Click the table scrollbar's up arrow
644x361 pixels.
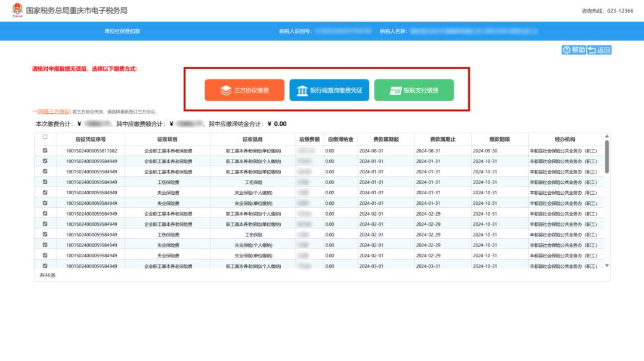point(607,137)
